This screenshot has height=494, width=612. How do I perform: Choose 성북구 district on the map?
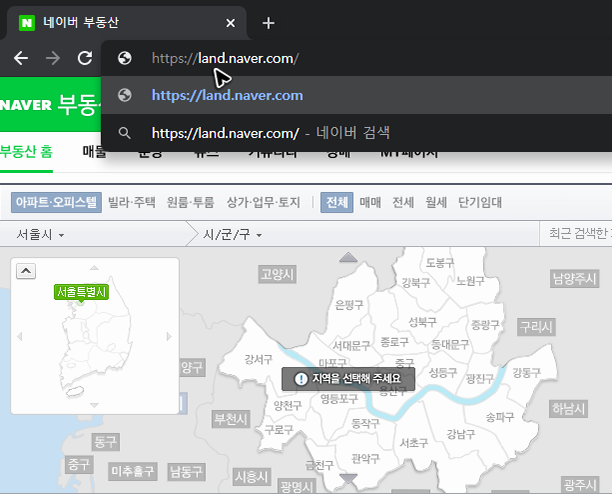422,322
